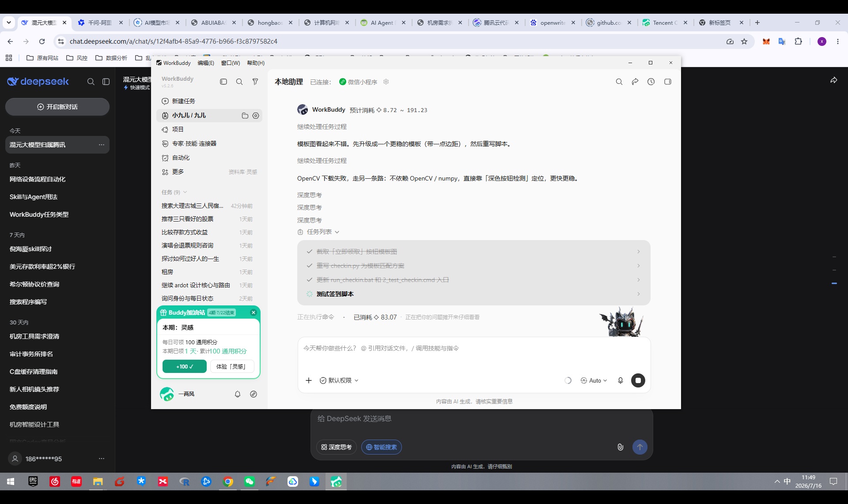This screenshot has width=848, height=504.
Task: Open the 帮助(H) menu
Action: [x=256, y=63]
